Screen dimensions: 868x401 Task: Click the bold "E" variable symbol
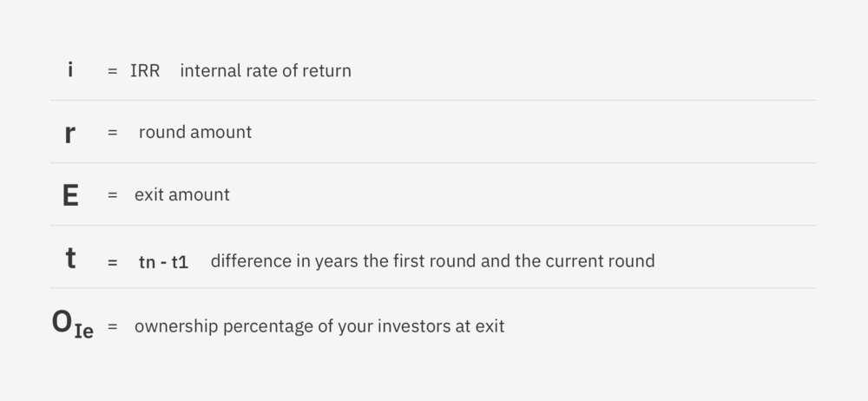point(70,195)
